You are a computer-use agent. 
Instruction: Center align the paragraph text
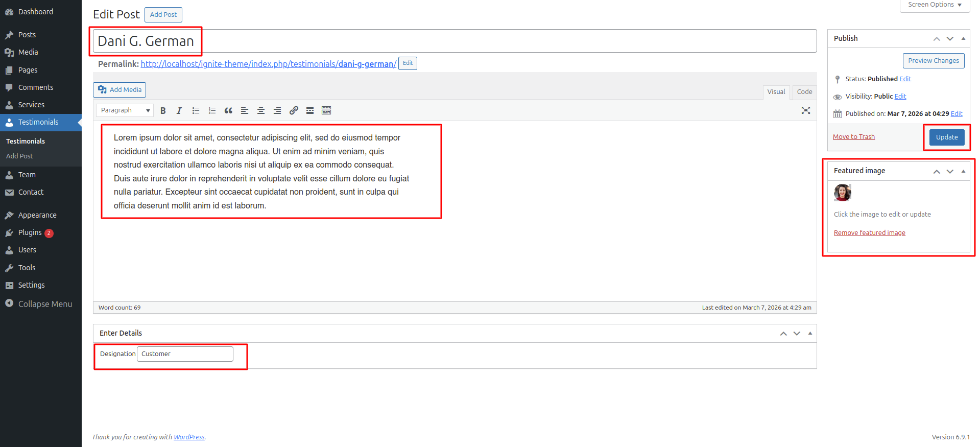pos(261,110)
